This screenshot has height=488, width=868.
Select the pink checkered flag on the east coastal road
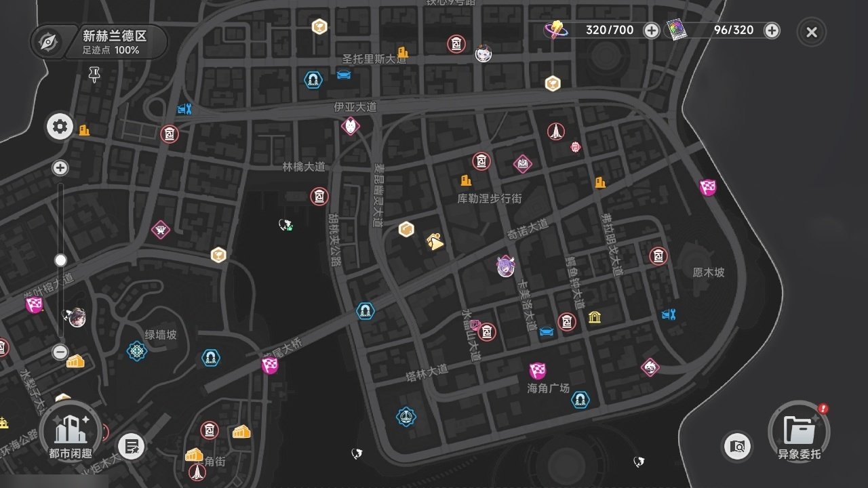pyautogui.click(x=708, y=188)
